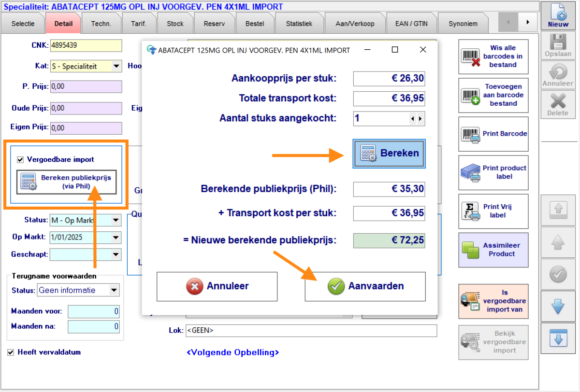Screen dimensions: 580x392
Task: Click the Nieuw toolbar button
Action: click(x=558, y=15)
